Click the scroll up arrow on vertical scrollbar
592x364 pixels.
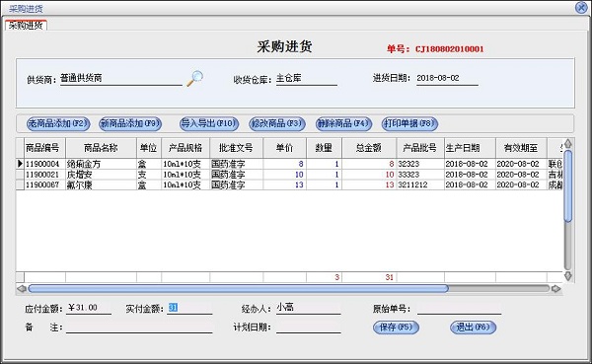(x=568, y=143)
